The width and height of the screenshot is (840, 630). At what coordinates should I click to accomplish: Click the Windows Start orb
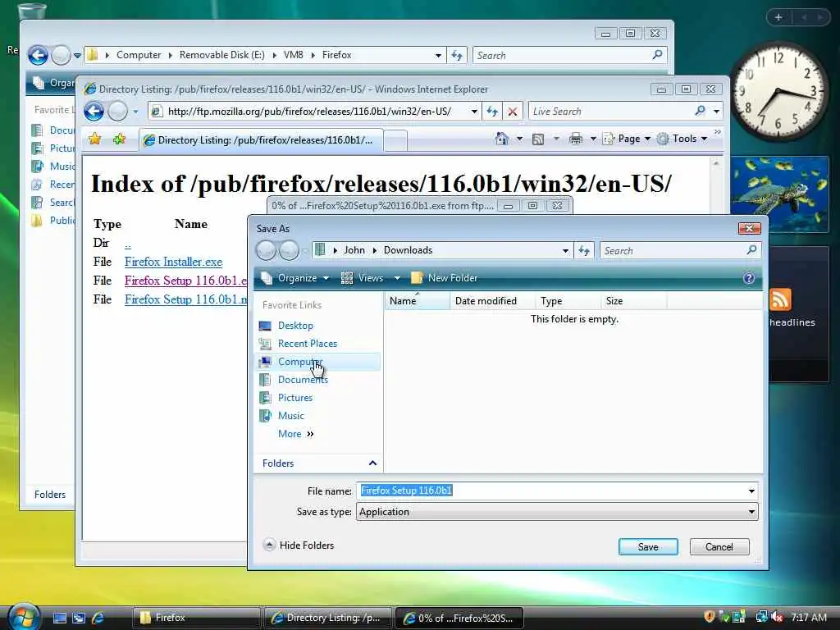click(24, 617)
